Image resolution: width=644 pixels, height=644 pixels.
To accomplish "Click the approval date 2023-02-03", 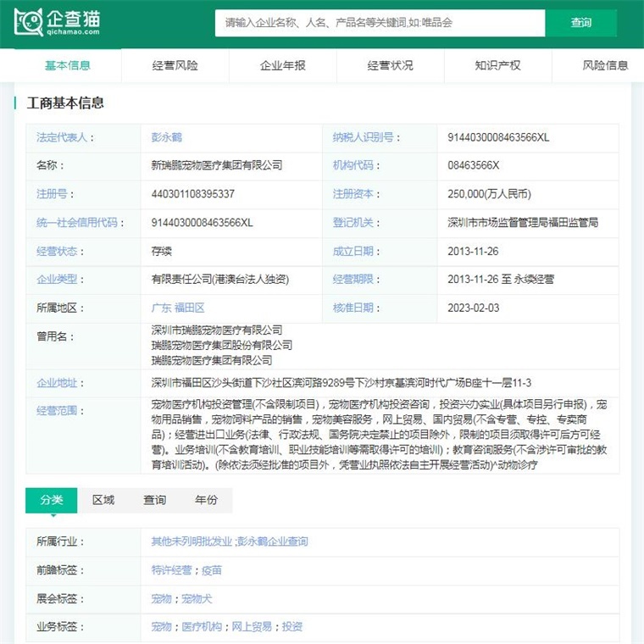I will (x=473, y=308).
